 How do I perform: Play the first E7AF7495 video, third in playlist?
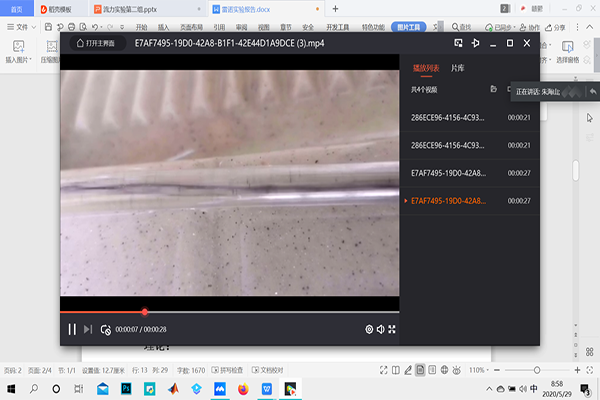point(450,173)
